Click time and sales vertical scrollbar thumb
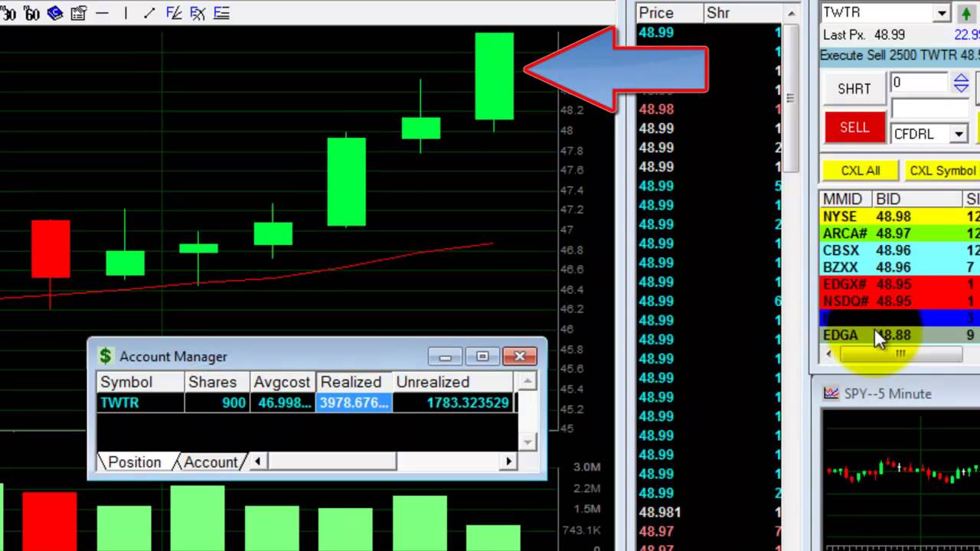The height and width of the screenshot is (551, 980). click(x=789, y=98)
